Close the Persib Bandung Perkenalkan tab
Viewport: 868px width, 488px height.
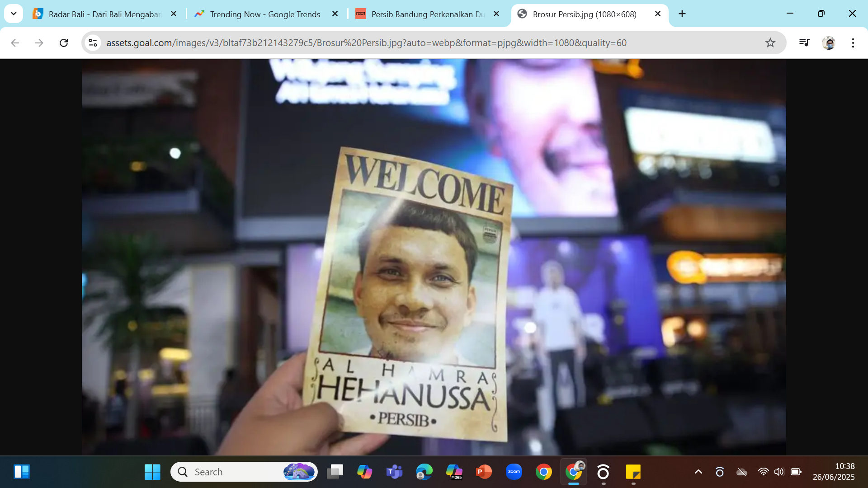(496, 14)
